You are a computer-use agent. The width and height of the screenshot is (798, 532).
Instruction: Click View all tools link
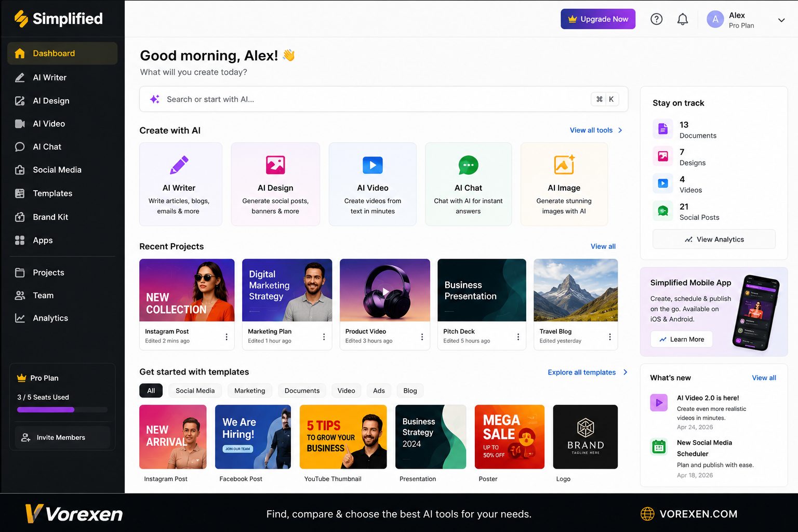[x=591, y=130]
